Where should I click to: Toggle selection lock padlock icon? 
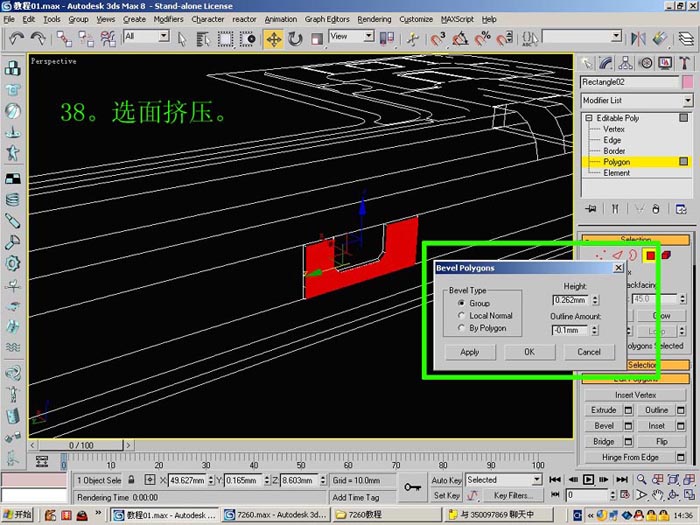(131, 480)
